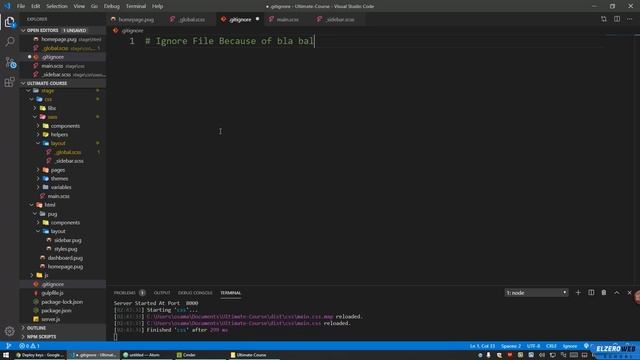Open the editor More Actions menu

point(630,19)
